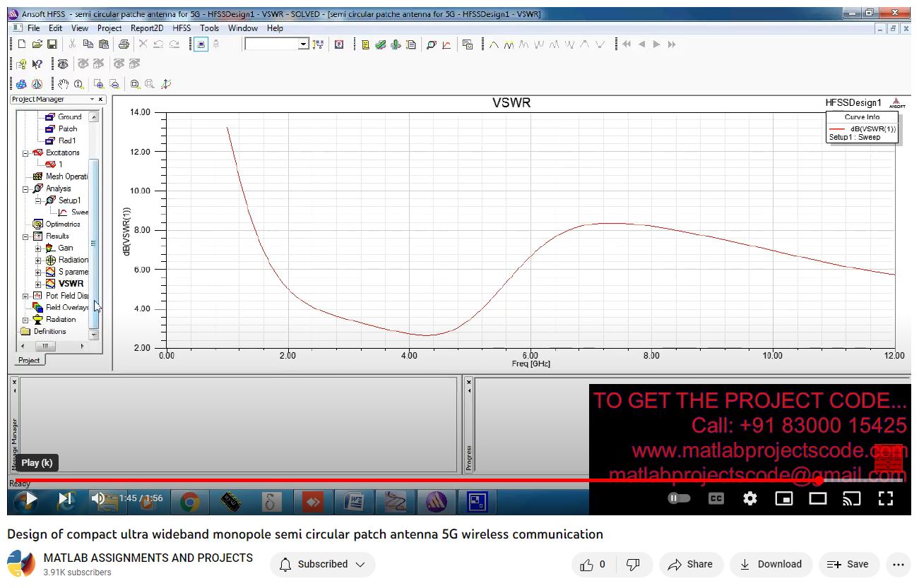
Task: Enter fullscreen mode on video
Action: point(885,498)
